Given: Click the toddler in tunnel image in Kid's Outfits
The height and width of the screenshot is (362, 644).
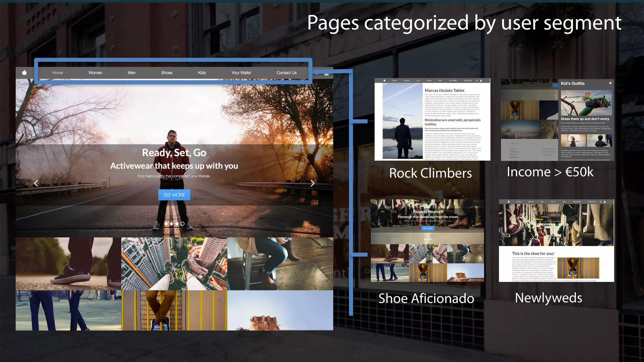Looking at the screenshot, I should click(574, 140).
